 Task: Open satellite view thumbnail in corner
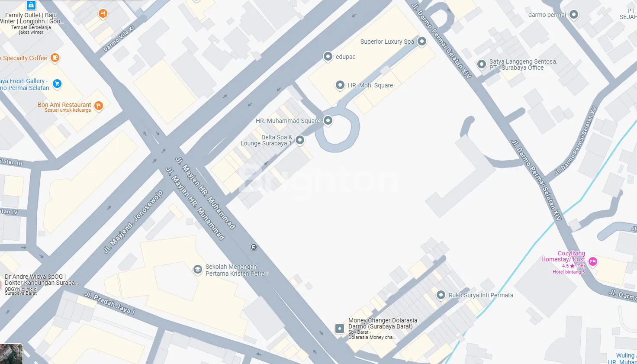coord(11,354)
